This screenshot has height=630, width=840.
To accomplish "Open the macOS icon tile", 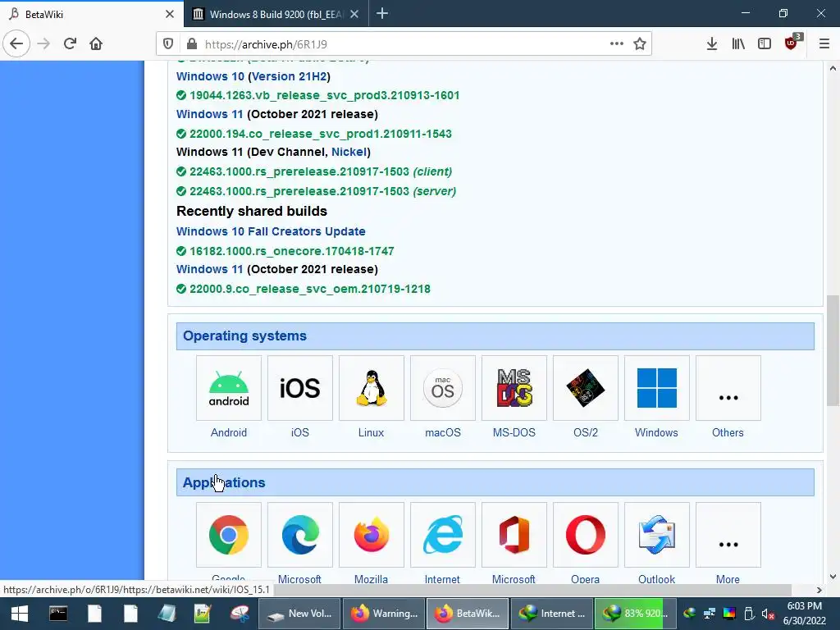I will tap(442, 388).
